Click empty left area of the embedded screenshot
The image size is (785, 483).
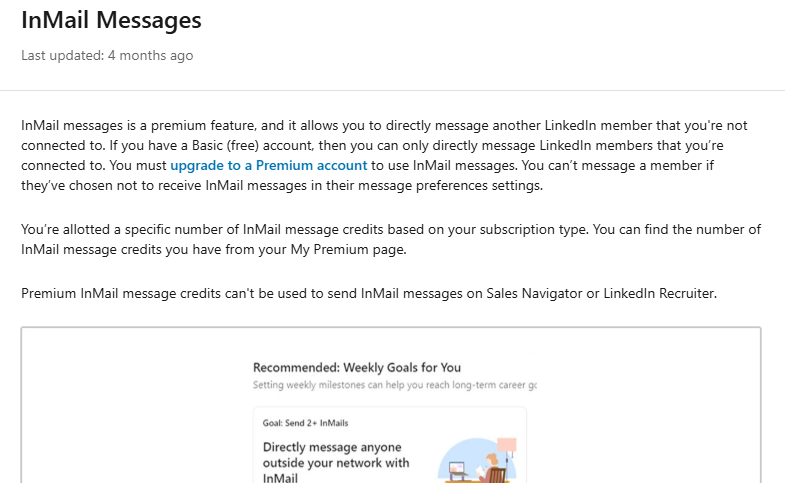(135, 405)
